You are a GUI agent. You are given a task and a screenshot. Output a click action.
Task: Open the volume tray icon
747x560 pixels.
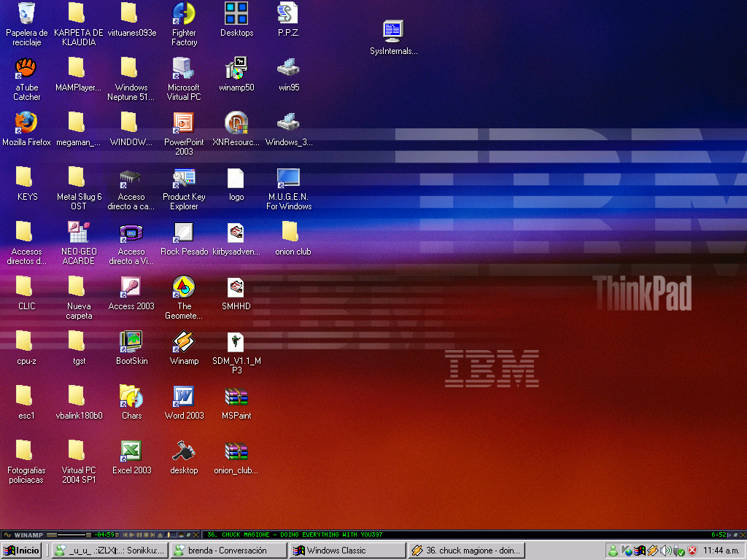click(665, 551)
